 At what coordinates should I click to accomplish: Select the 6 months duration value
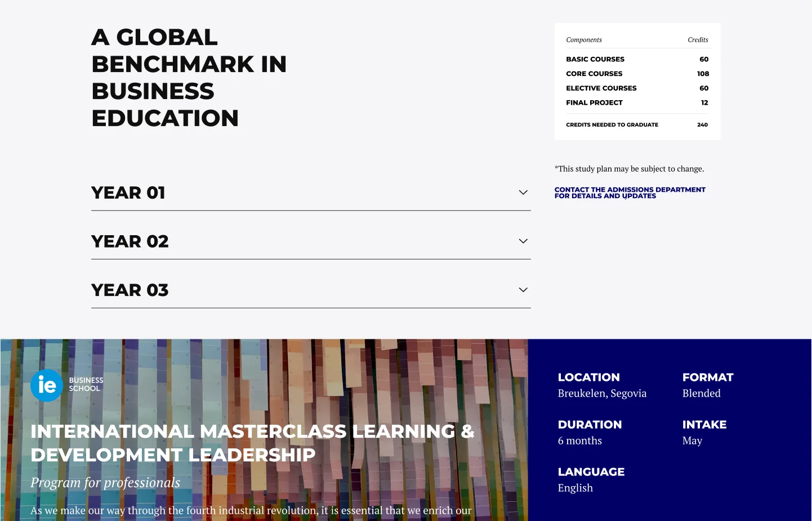pos(580,441)
